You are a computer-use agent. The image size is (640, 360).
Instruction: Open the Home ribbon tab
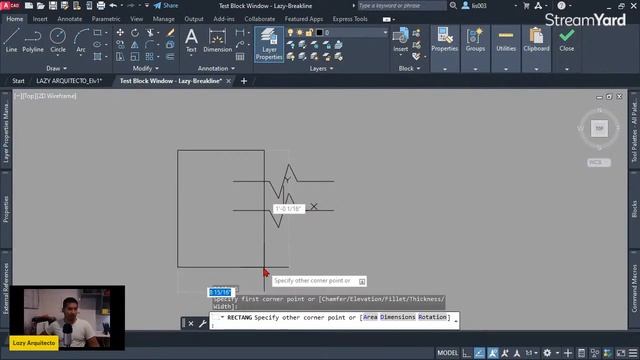[x=15, y=19]
